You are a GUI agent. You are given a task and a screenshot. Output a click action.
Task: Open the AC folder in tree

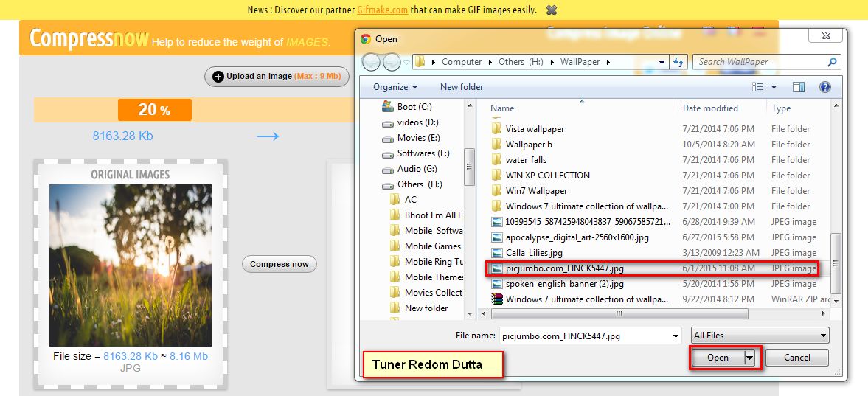tap(403, 200)
